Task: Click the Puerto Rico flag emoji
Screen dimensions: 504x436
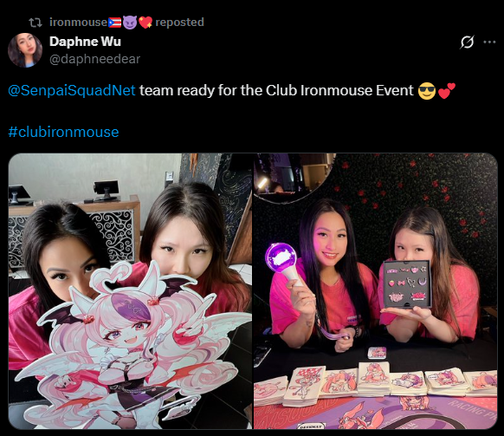Action: pyautogui.click(x=115, y=23)
